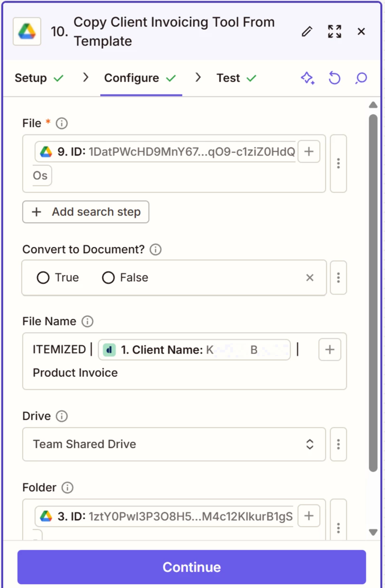Click info icon next to File Name

(88, 321)
